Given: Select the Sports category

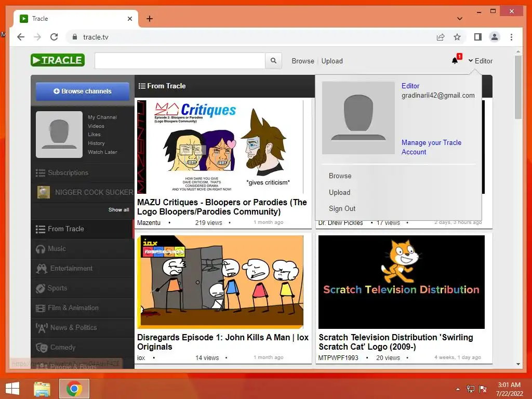Looking at the screenshot, I should (x=83, y=288).
